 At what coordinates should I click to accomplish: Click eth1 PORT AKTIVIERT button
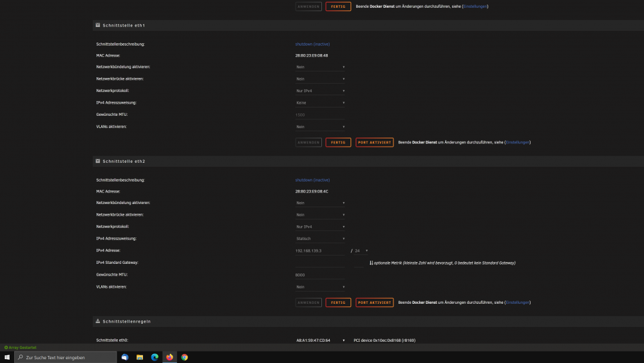pyautogui.click(x=374, y=142)
